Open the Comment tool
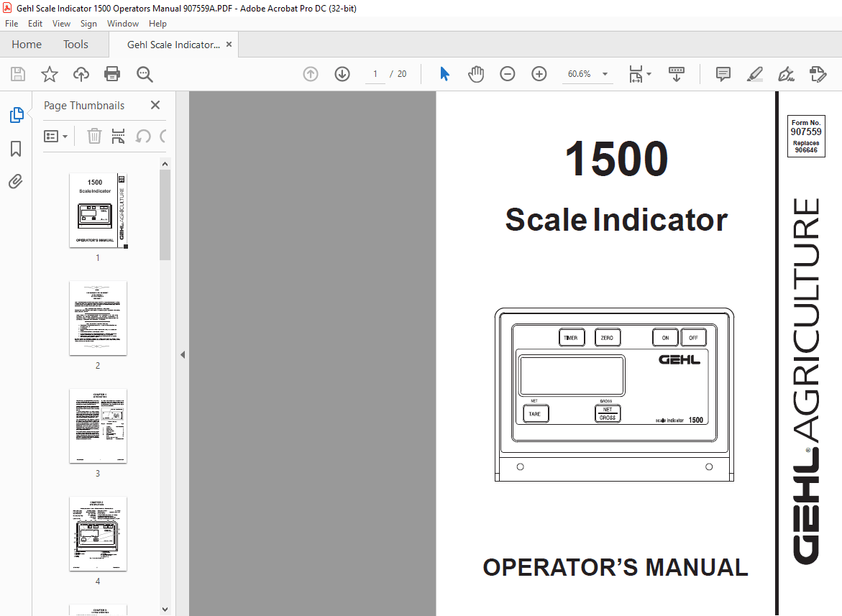 pyautogui.click(x=722, y=74)
